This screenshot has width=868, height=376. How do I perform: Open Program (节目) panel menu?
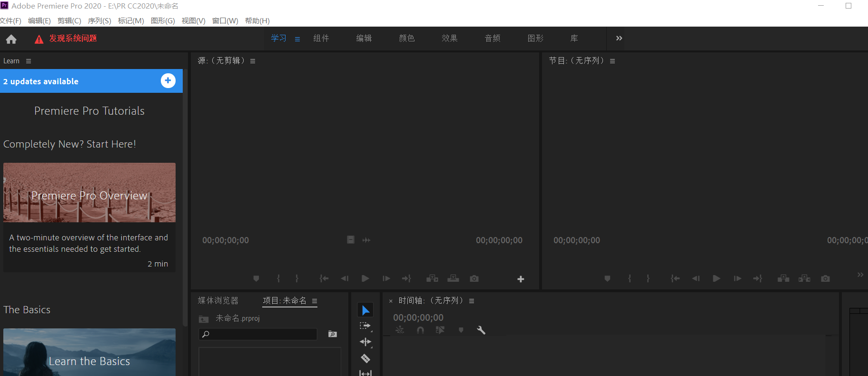pos(612,61)
